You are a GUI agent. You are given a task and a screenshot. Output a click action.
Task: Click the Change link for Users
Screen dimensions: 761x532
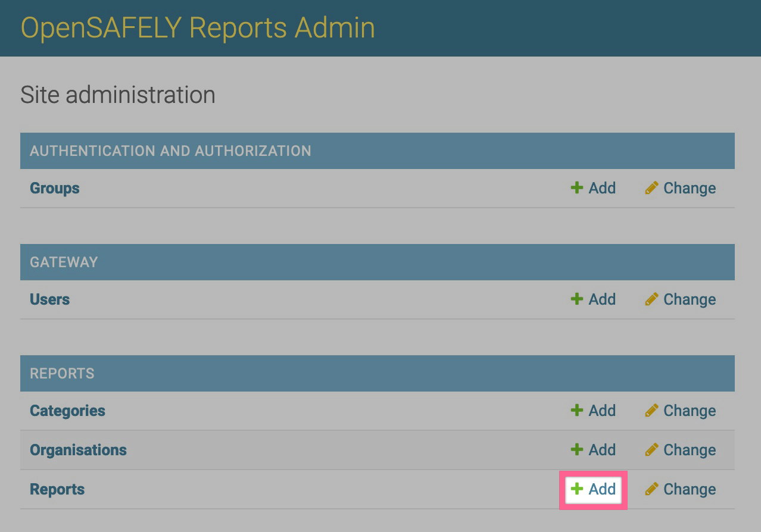(x=690, y=299)
